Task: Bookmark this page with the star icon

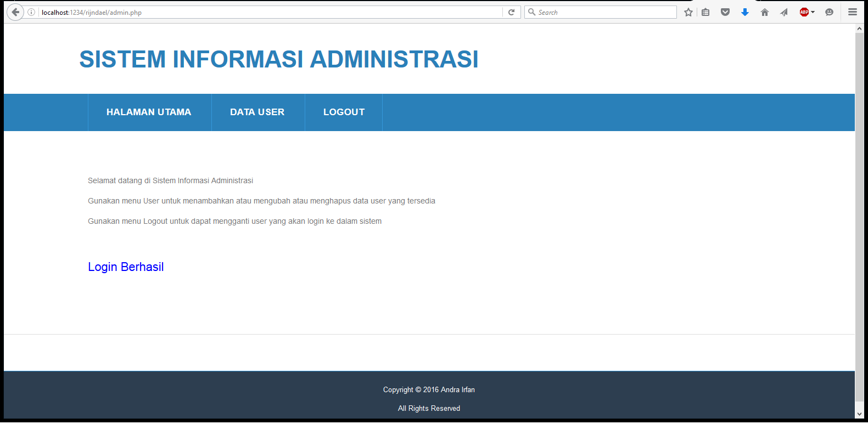Action: coord(688,12)
